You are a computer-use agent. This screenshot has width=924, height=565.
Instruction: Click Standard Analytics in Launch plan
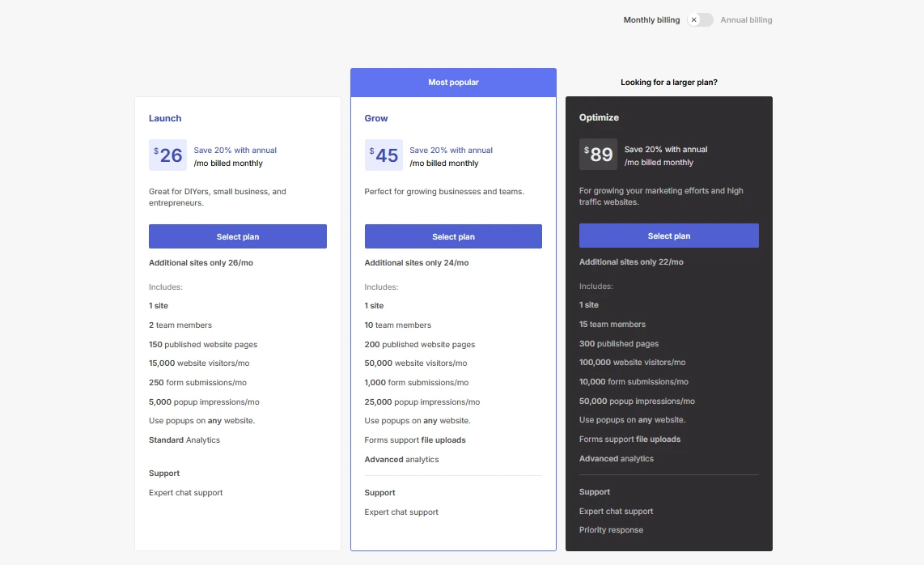184,440
